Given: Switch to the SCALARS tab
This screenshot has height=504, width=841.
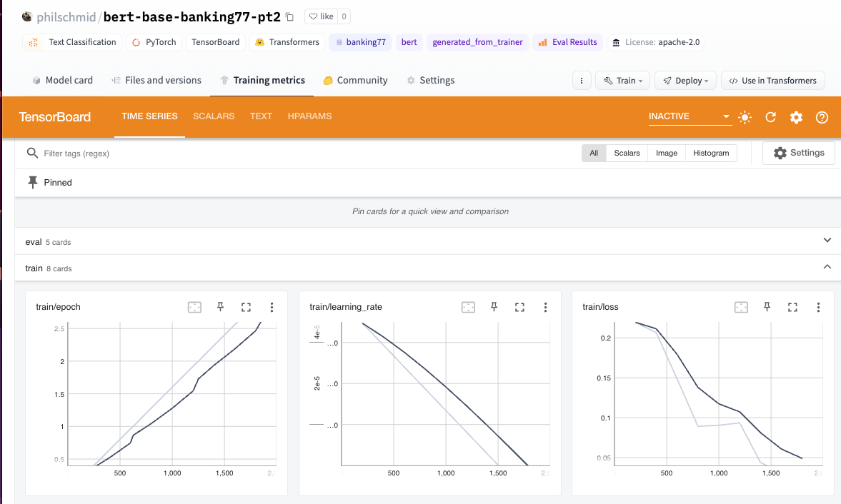Looking at the screenshot, I should pos(214,116).
